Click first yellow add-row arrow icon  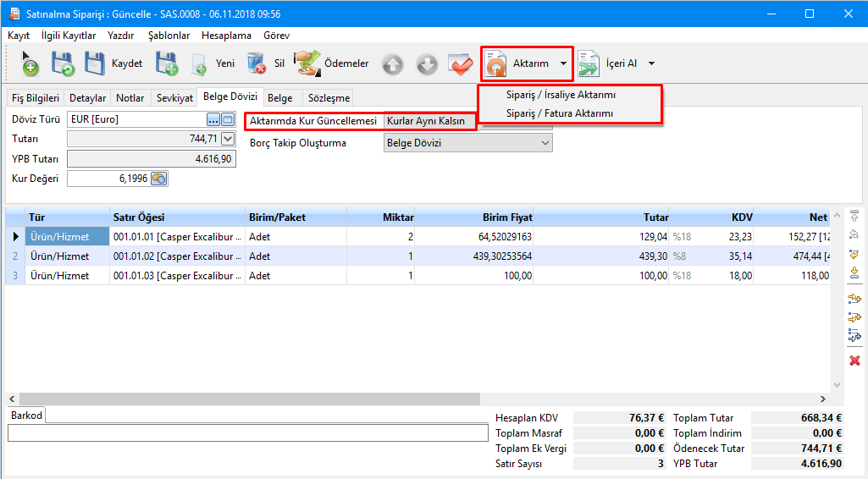pyautogui.click(x=854, y=299)
